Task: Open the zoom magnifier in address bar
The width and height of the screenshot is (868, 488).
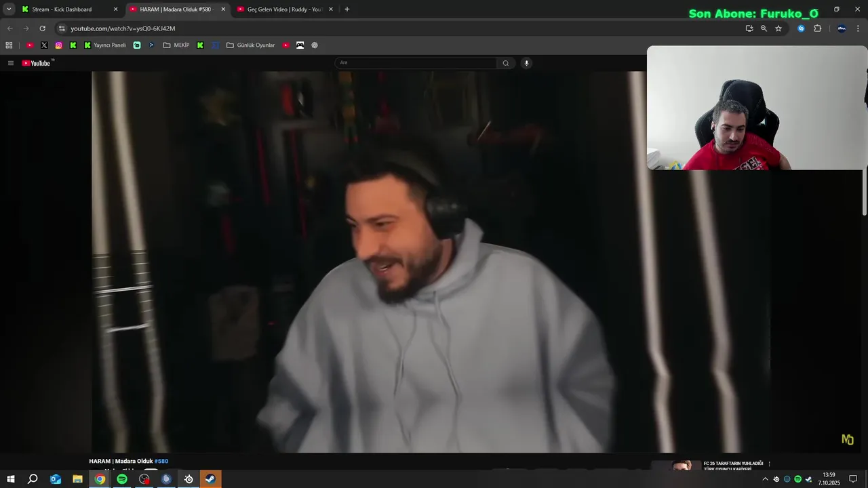Action: pos(764,28)
